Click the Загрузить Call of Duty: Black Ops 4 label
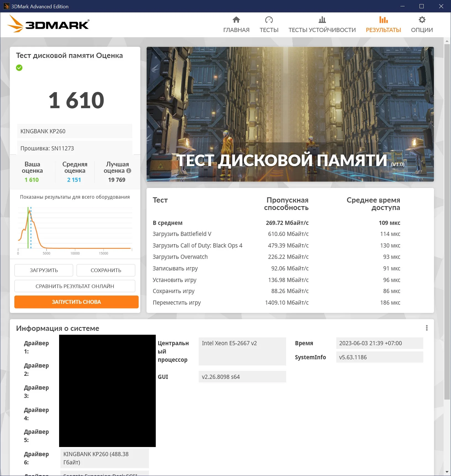Viewport: 451px width, 476px height. (x=197, y=246)
